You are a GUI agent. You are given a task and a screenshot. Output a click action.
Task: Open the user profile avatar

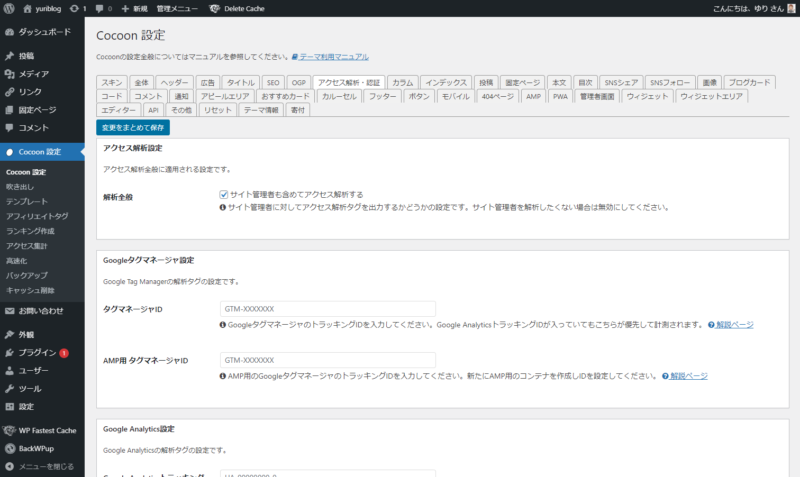tap(791, 8)
